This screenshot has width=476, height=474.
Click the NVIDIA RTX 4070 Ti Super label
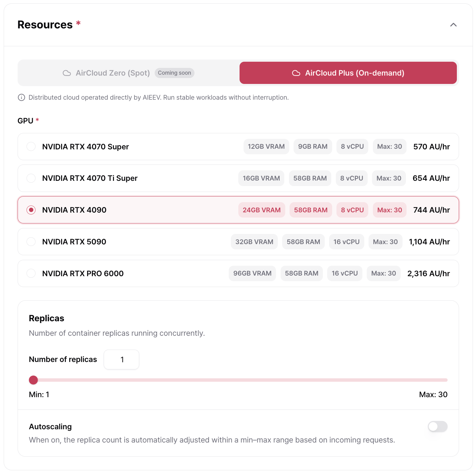click(x=90, y=178)
